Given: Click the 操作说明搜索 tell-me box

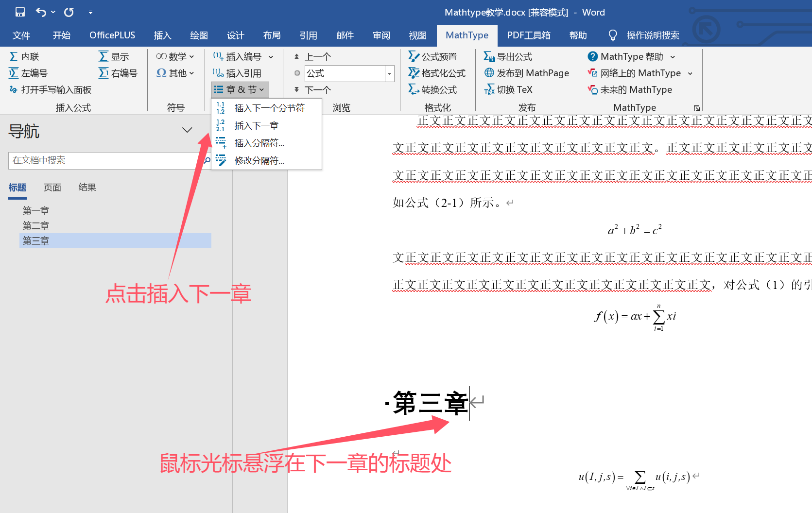Looking at the screenshot, I should pos(653,35).
